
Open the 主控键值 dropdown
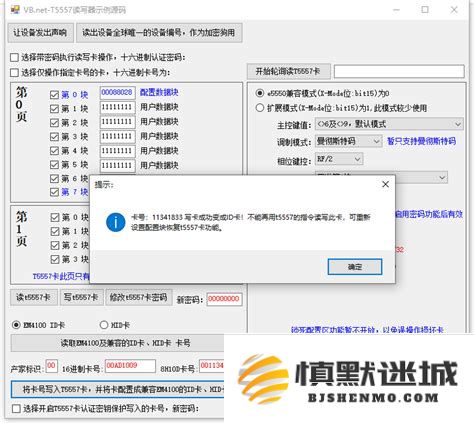[x=389, y=124]
